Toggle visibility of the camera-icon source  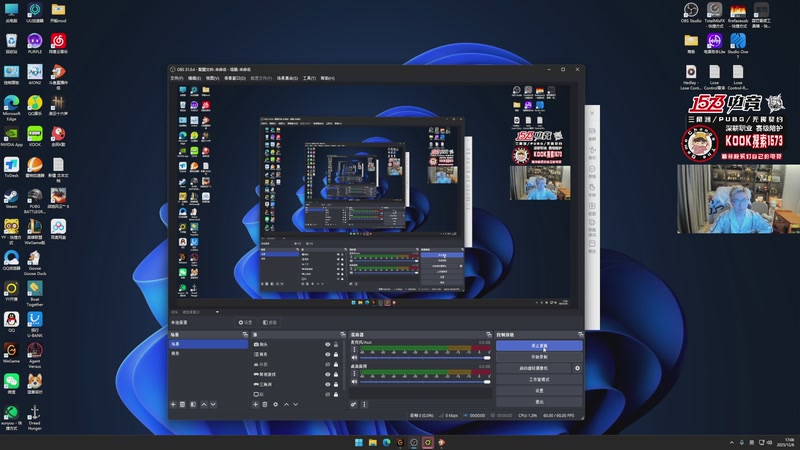(328, 344)
